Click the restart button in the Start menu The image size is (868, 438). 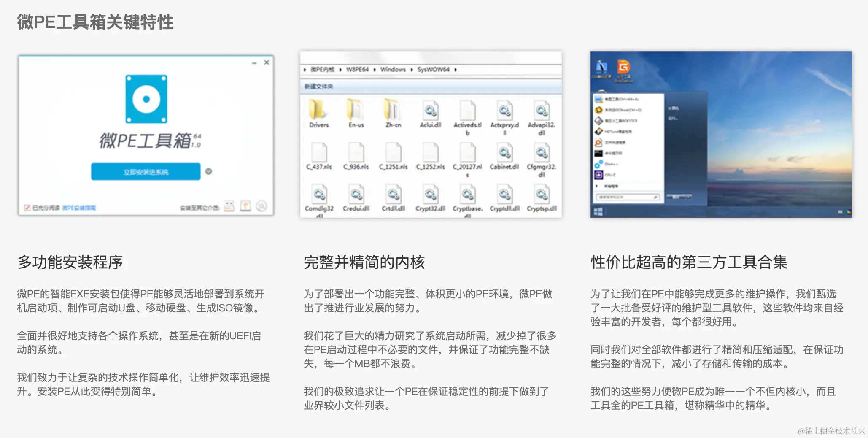pos(676,197)
